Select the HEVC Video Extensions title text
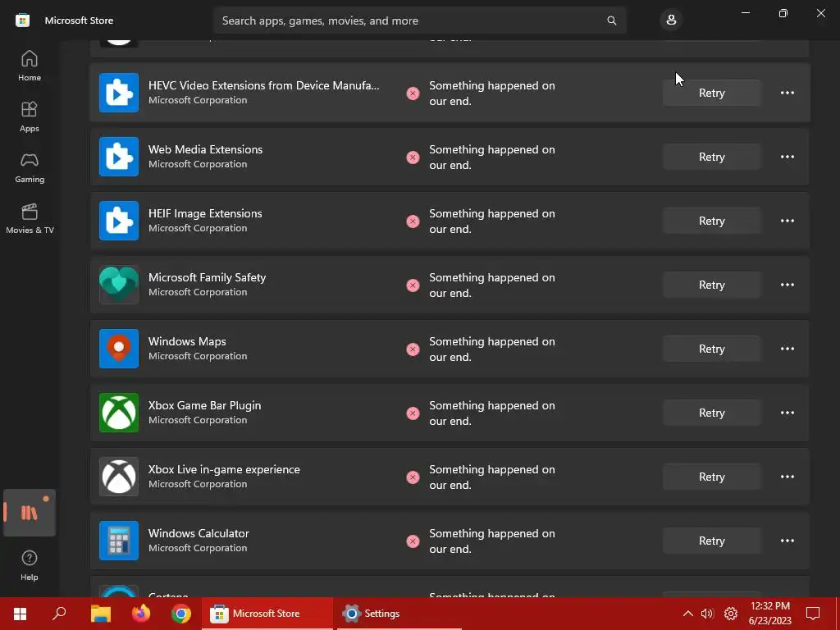 263,85
